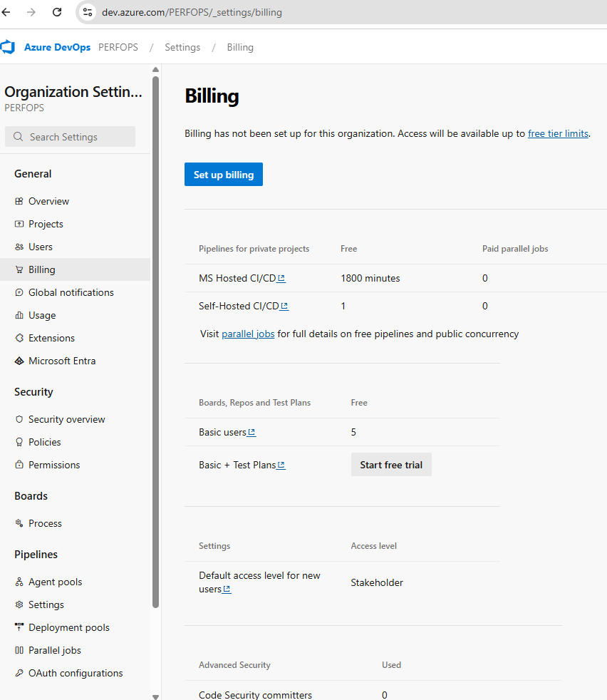
Task: Click the sidebar scrollbar down arrow
Action: [155, 696]
